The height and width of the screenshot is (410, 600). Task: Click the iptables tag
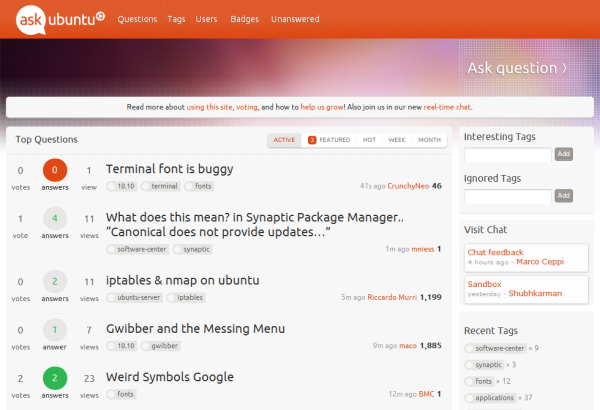[x=186, y=298]
